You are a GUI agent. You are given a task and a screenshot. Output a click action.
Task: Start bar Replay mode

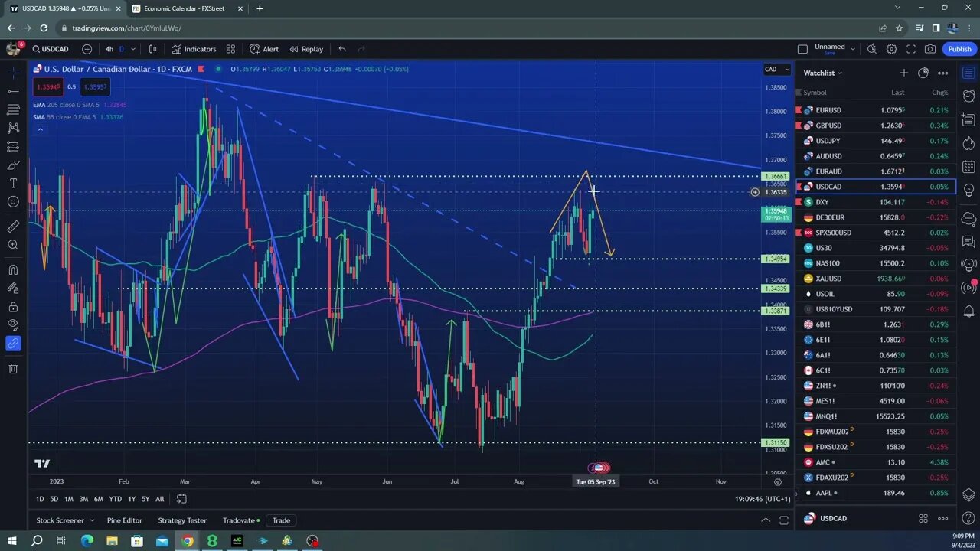click(x=306, y=49)
